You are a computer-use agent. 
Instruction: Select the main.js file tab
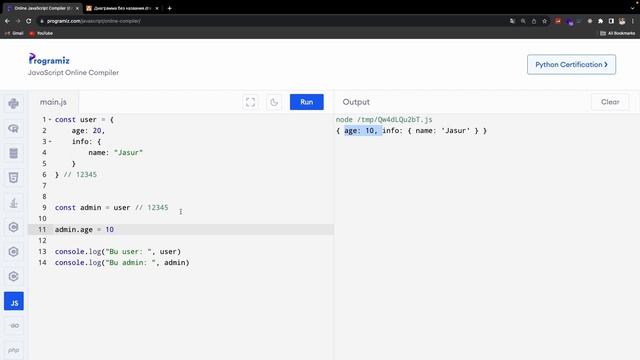(x=53, y=102)
